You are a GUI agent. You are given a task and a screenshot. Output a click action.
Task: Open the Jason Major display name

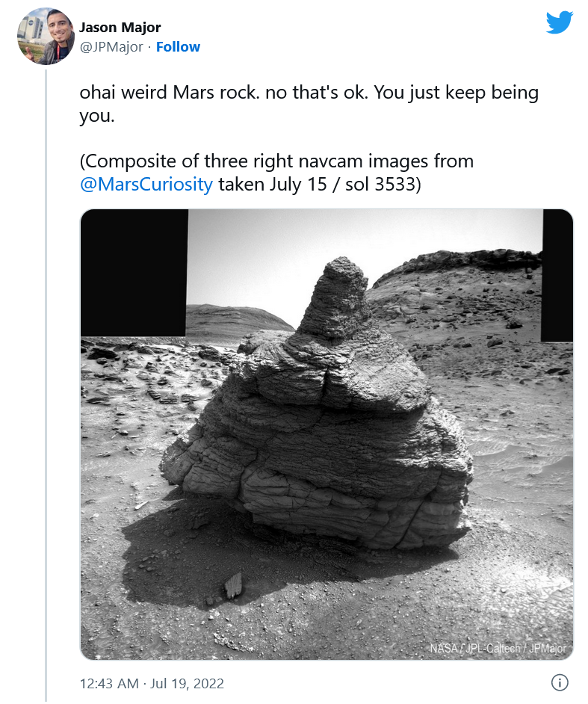(120, 28)
